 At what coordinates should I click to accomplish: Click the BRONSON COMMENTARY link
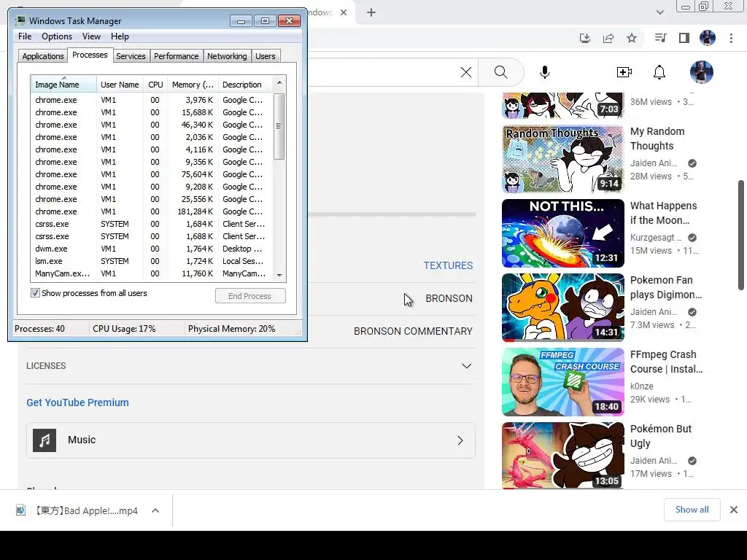point(413,332)
